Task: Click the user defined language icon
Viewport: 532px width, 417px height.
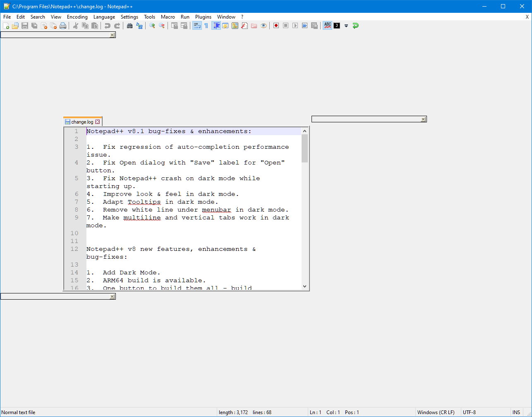Action: (225, 26)
